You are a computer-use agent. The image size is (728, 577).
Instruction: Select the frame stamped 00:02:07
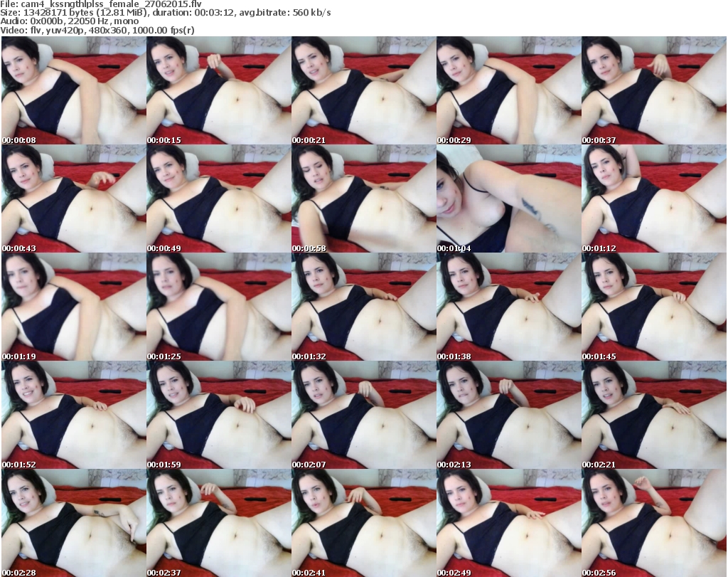coord(363,415)
